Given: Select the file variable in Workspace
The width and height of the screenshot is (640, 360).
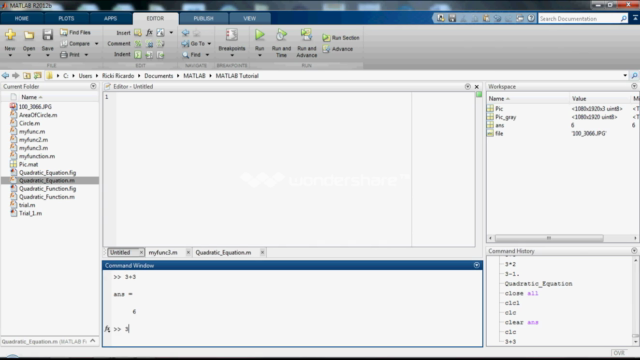Looking at the screenshot, I should click(x=499, y=133).
